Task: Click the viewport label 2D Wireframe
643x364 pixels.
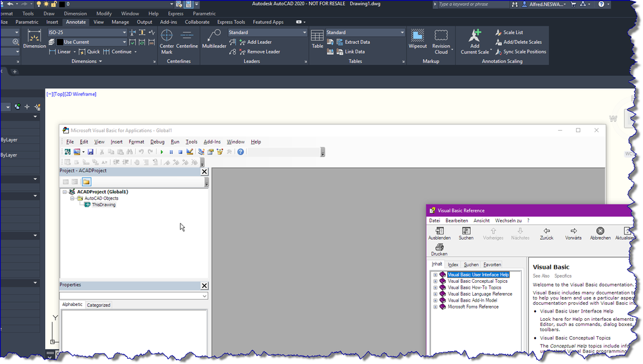Action: (81, 94)
